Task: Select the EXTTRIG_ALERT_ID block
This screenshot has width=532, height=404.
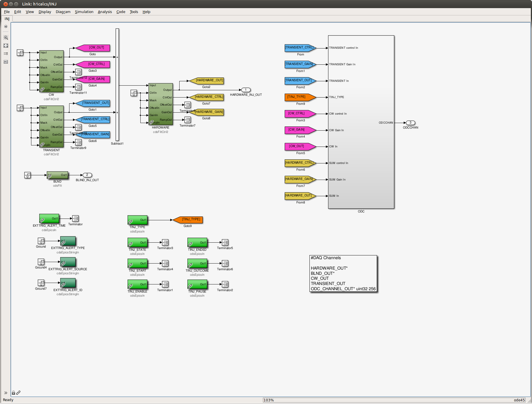Action: [68, 283]
